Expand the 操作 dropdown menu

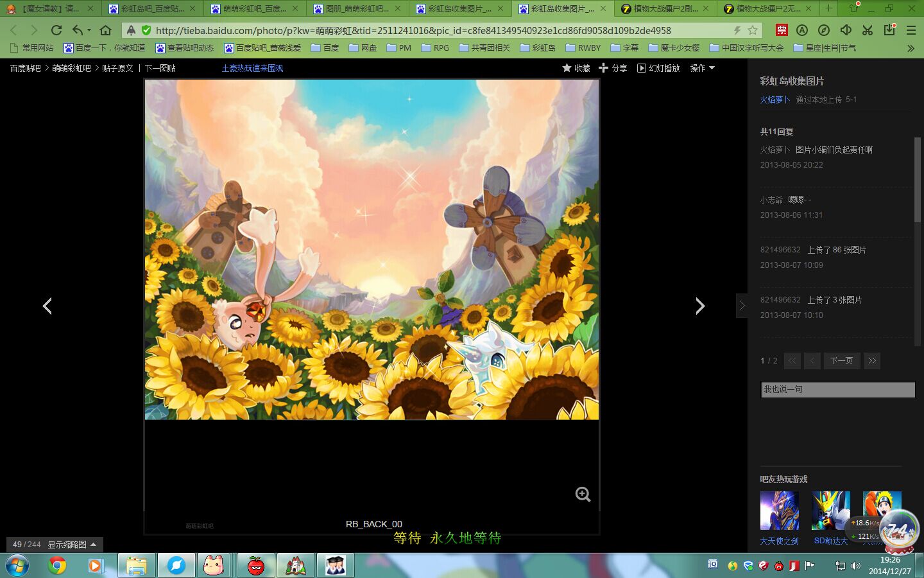coord(702,68)
